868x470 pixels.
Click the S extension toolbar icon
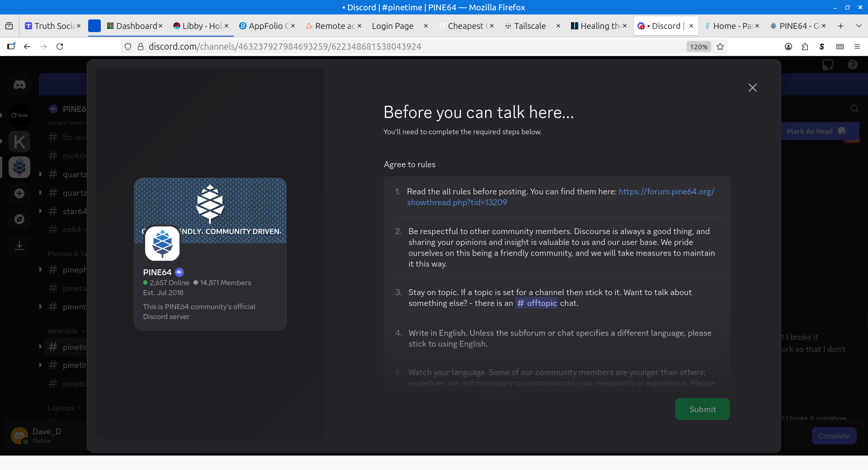822,47
